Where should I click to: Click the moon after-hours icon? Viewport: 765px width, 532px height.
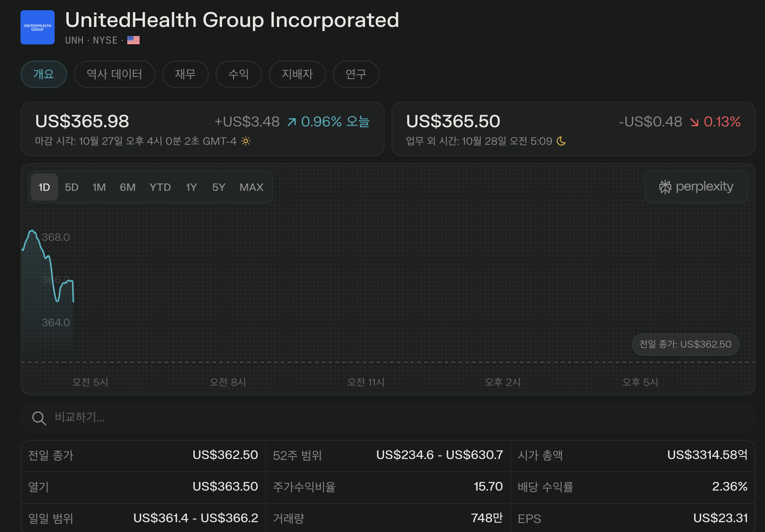pos(561,141)
